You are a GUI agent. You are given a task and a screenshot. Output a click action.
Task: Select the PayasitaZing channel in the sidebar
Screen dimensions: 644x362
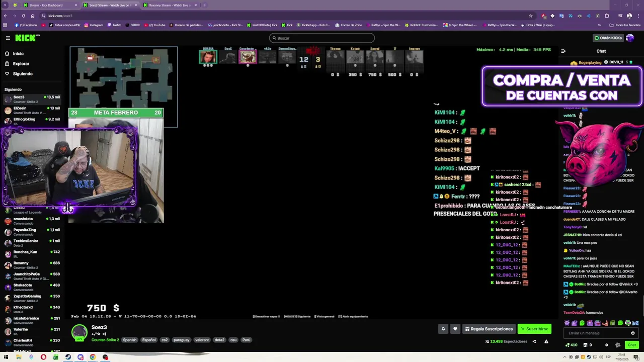click(x=32, y=232)
